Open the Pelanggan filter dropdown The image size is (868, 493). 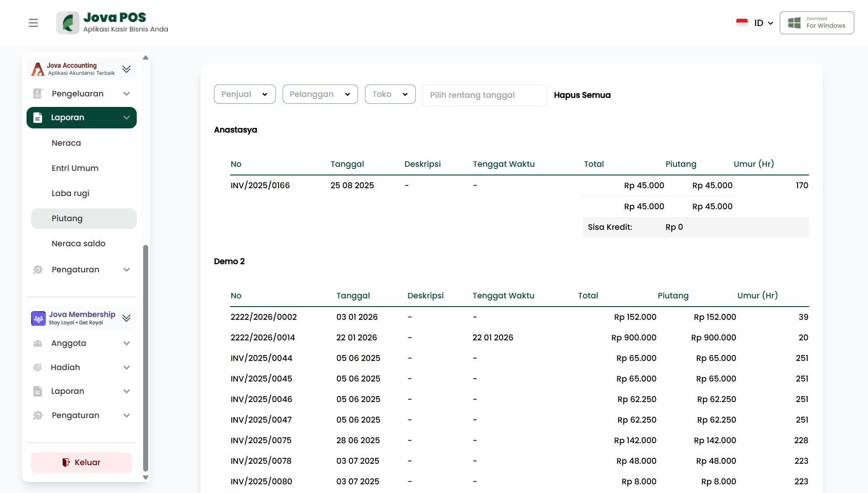coord(320,94)
